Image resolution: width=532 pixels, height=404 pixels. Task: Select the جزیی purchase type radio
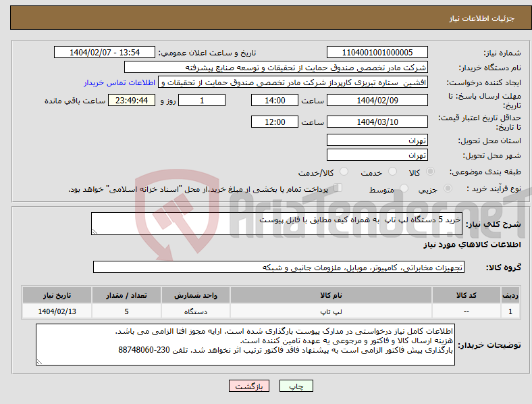(448, 188)
